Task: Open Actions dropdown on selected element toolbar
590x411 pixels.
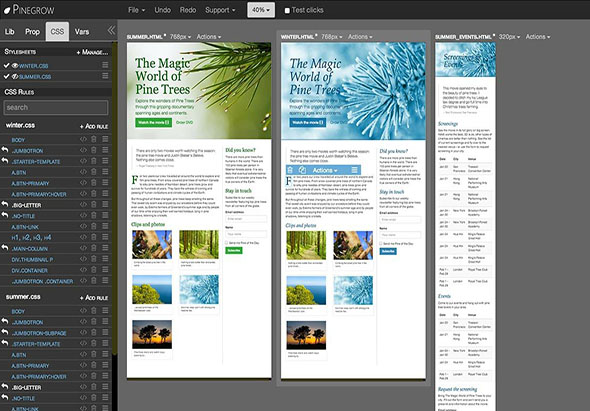Action: point(325,170)
